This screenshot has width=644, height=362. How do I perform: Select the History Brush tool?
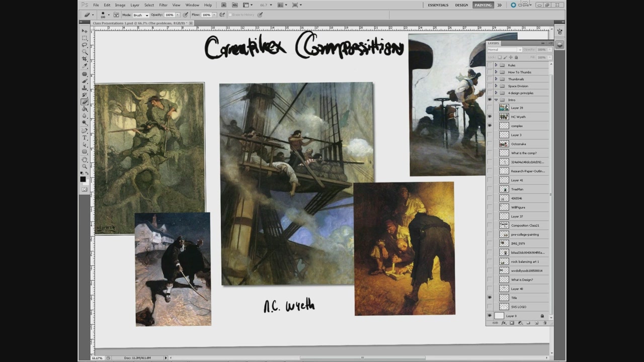pos(85,95)
